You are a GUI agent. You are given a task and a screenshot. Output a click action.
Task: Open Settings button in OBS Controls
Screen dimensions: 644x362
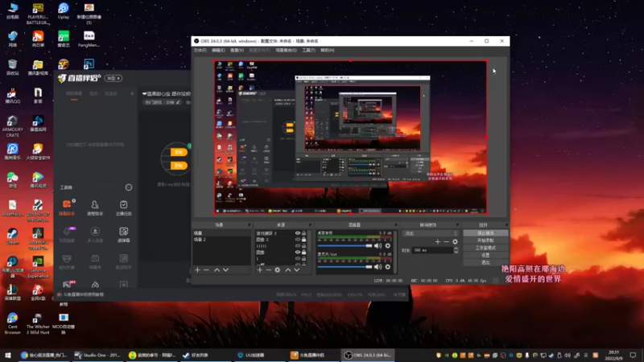(x=485, y=255)
